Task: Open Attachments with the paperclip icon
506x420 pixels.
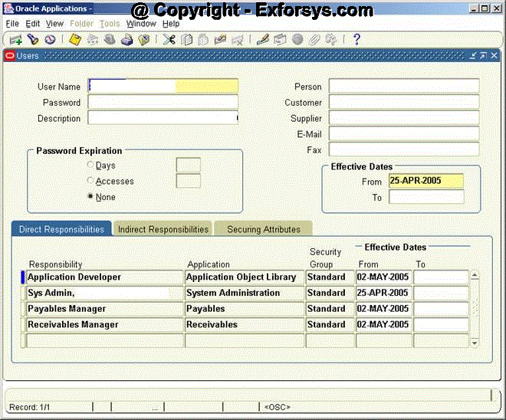Action: pyautogui.click(x=314, y=39)
